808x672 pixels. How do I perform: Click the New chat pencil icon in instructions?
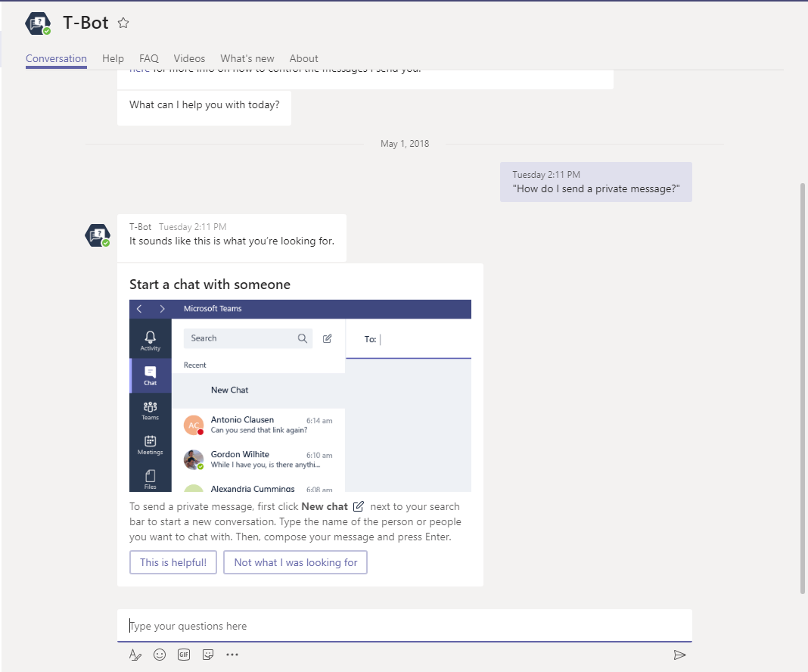point(359,506)
